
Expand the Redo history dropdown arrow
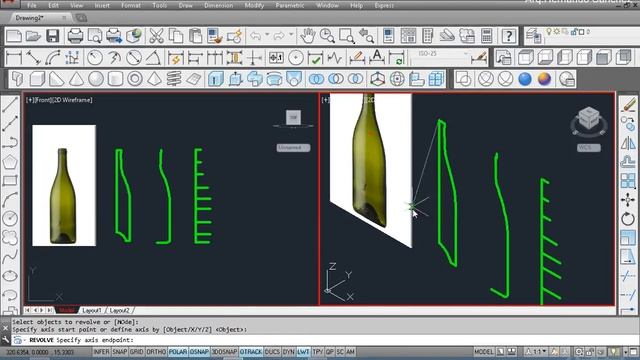click(x=291, y=35)
